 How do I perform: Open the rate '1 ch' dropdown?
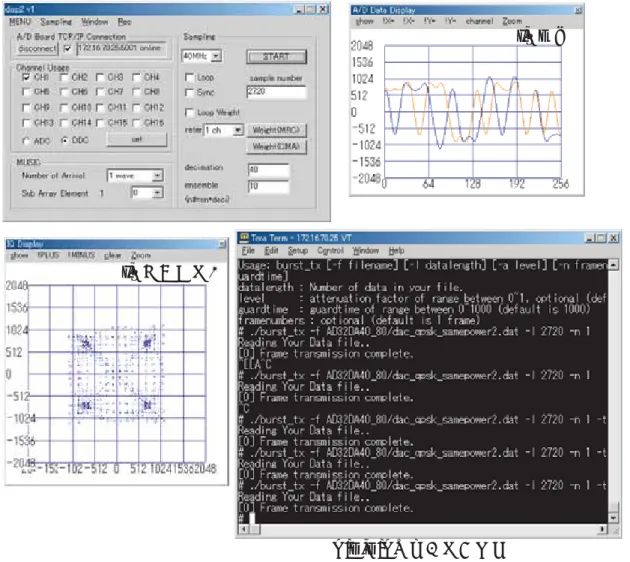point(238,130)
